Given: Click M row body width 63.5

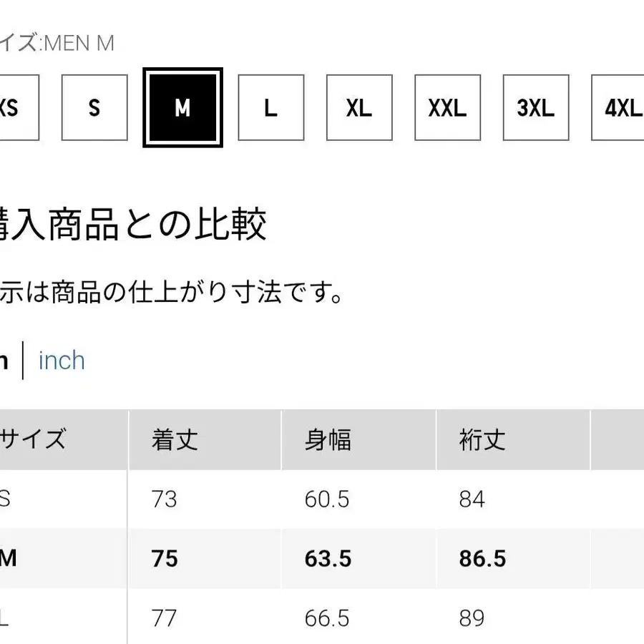Looking at the screenshot, I should tap(328, 558).
